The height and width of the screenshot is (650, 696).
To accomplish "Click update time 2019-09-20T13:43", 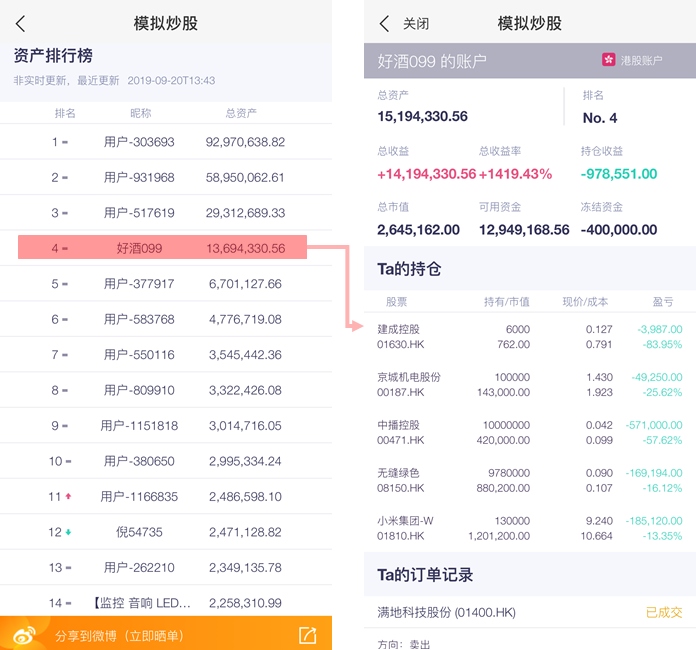I will click(171, 80).
